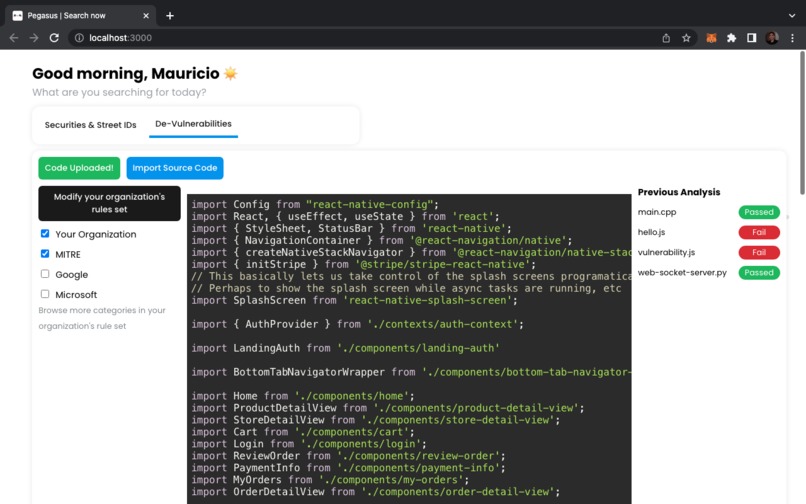Click Fail badge for hello.js
806x504 pixels.
click(x=759, y=232)
